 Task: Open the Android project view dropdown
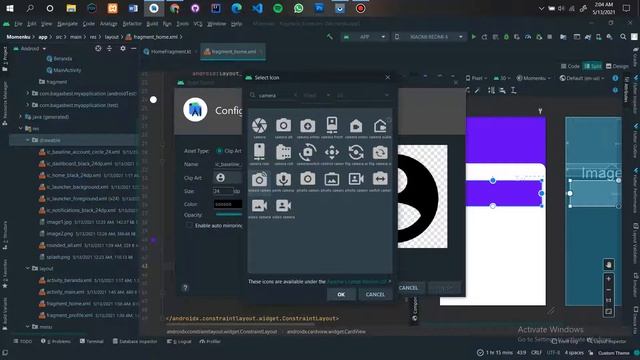tap(30, 48)
